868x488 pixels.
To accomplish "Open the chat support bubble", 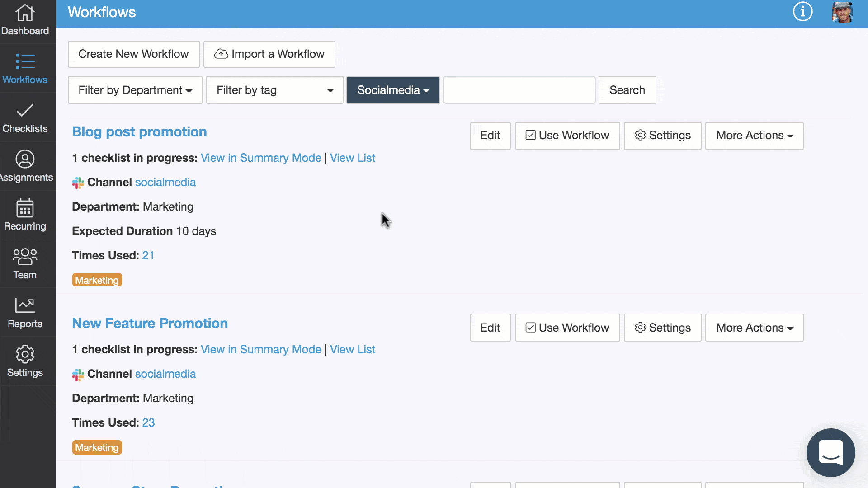I will pos(830,452).
